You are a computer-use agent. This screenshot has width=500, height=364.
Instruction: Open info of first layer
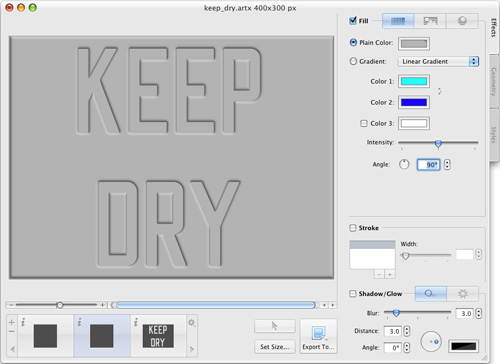(x=23, y=322)
